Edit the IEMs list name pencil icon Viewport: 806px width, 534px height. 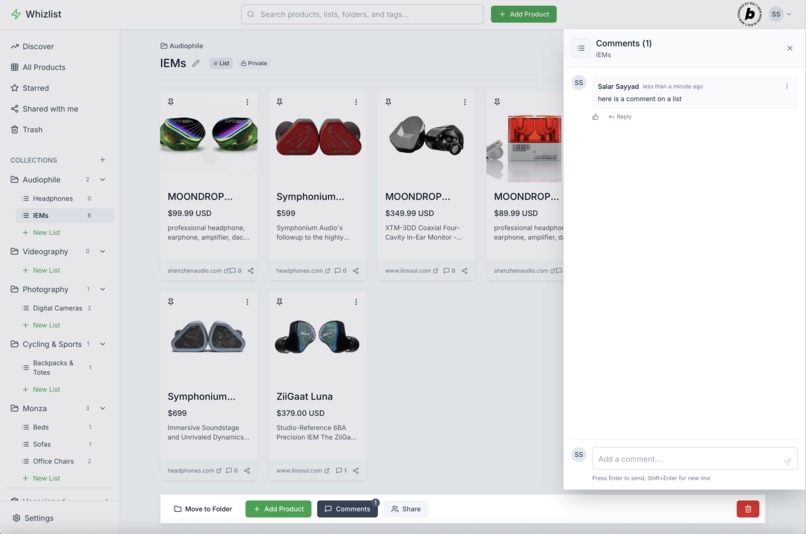coord(196,63)
